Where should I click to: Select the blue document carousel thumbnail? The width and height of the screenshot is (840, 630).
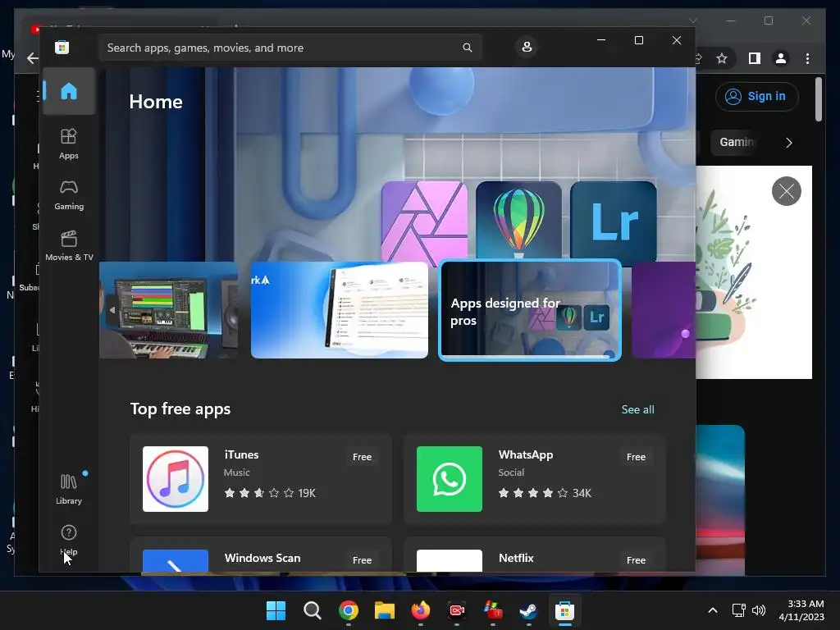[340, 309]
